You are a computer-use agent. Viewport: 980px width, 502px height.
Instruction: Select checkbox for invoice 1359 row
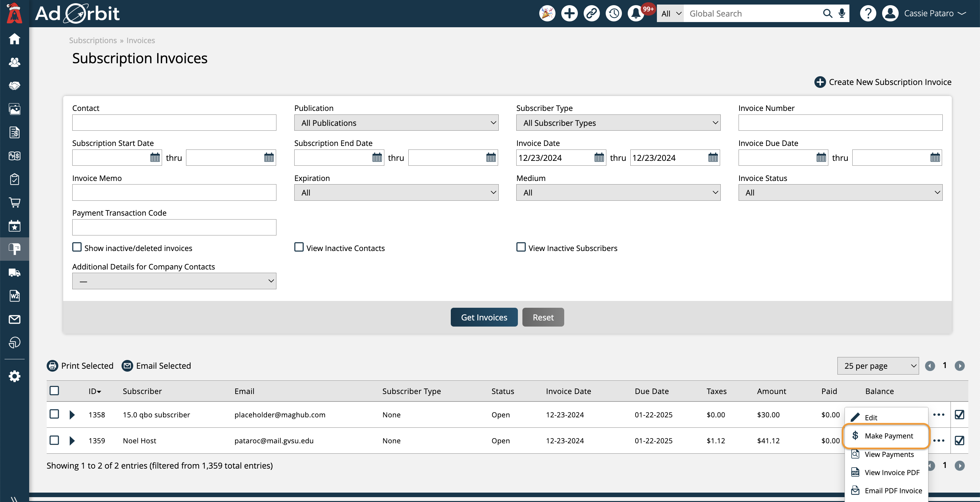click(x=54, y=440)
